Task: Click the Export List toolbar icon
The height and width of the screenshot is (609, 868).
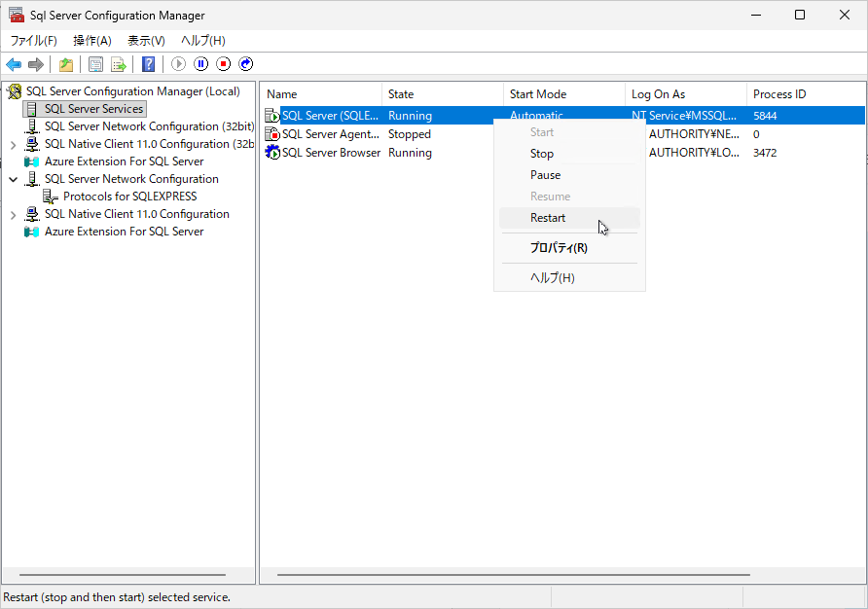Action: 119,64
